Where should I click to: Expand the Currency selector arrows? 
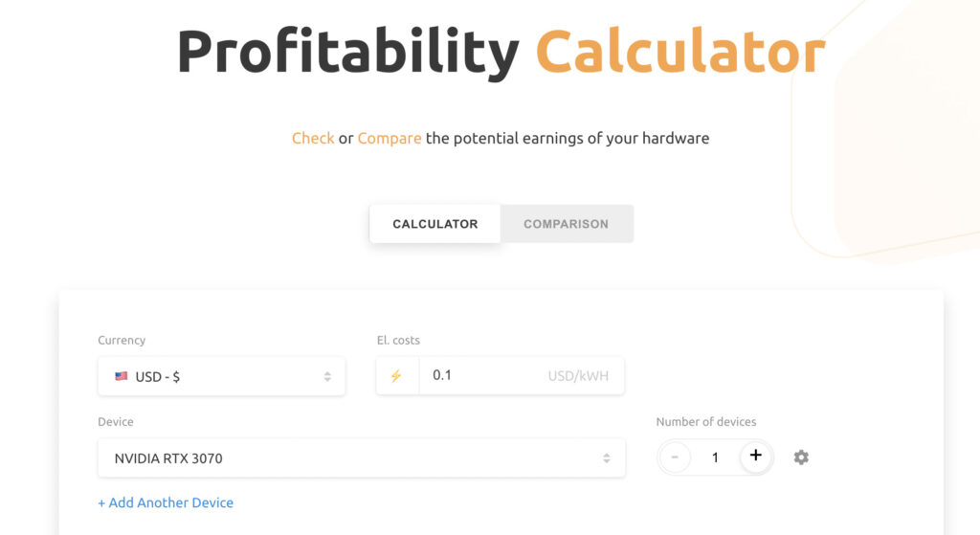click(327, 376)
